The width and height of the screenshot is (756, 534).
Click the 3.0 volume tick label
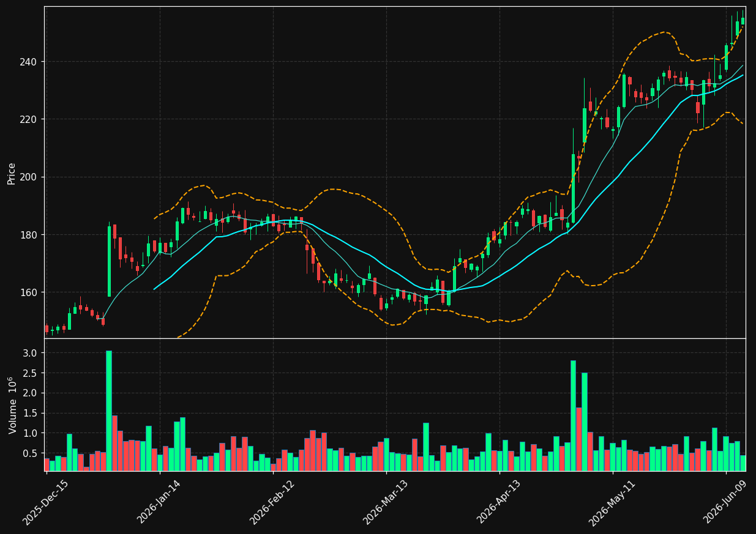click(31, 353)
